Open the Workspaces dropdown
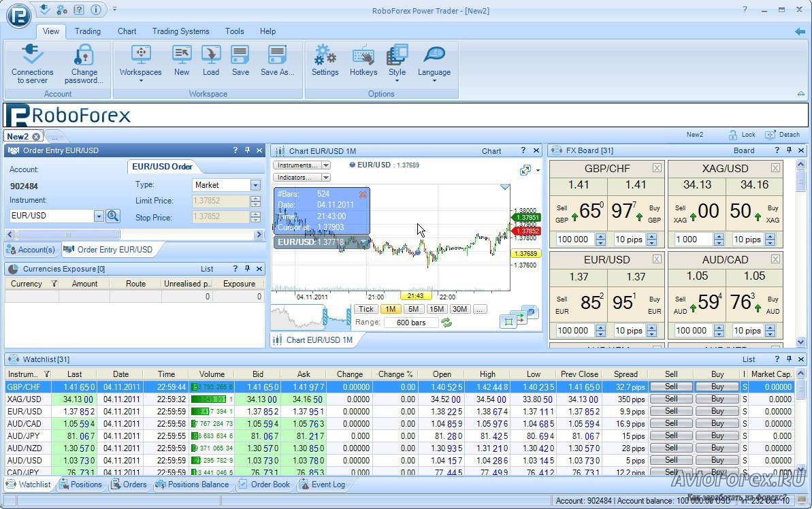Image resolution: width=812 pixels, height=509 pixels. [141, 64]
